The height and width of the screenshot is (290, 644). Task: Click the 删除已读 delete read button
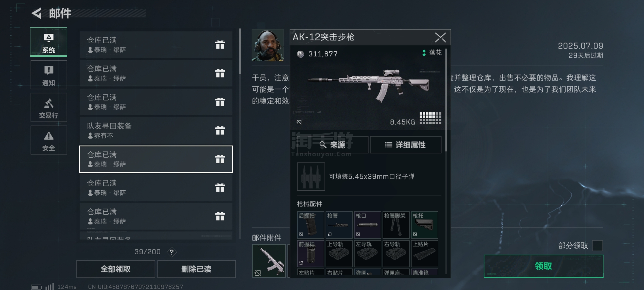coord(196,269)
